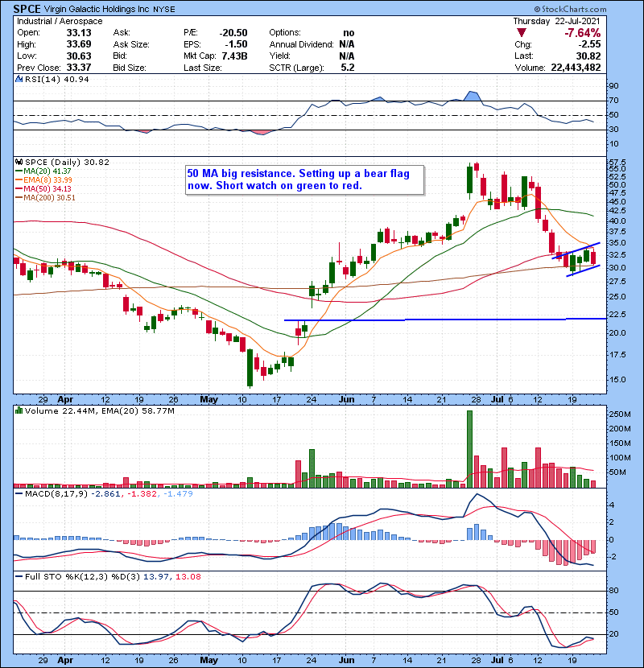Screen dimensions: 644x668
Task: Click the NYSE exchange label
Action: (x=163, y=10)
